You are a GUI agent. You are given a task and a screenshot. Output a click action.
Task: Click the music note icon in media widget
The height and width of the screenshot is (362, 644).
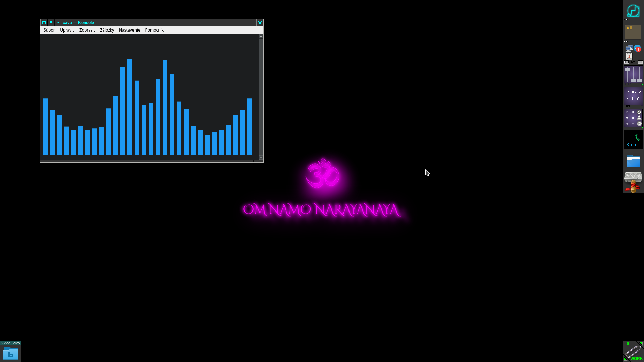point(639,112)
